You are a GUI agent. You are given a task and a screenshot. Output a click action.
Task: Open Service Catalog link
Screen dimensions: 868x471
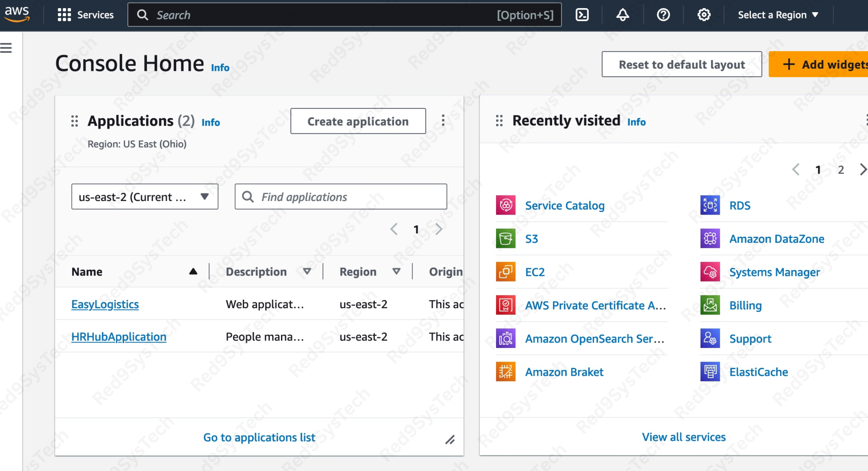(565, 205)
